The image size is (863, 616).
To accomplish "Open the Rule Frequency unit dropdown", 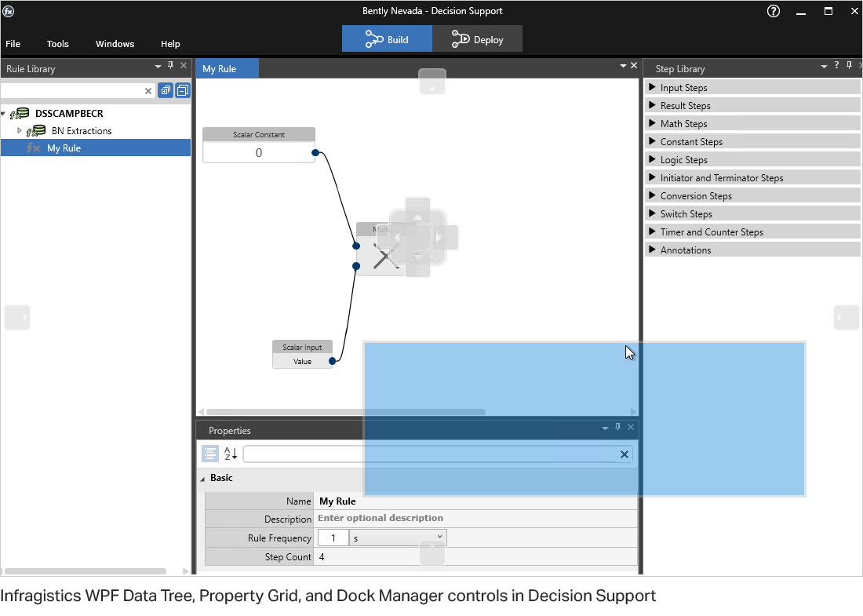I will coord(398,538).
